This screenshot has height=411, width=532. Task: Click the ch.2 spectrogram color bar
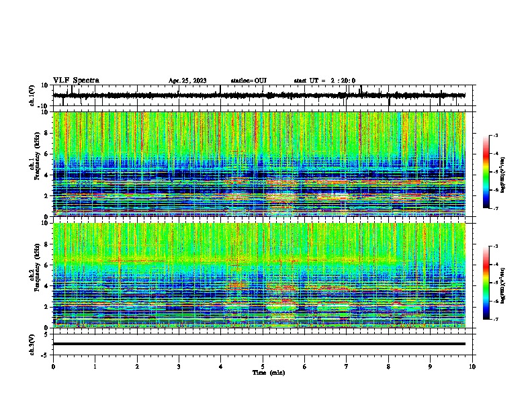point(486,283)
